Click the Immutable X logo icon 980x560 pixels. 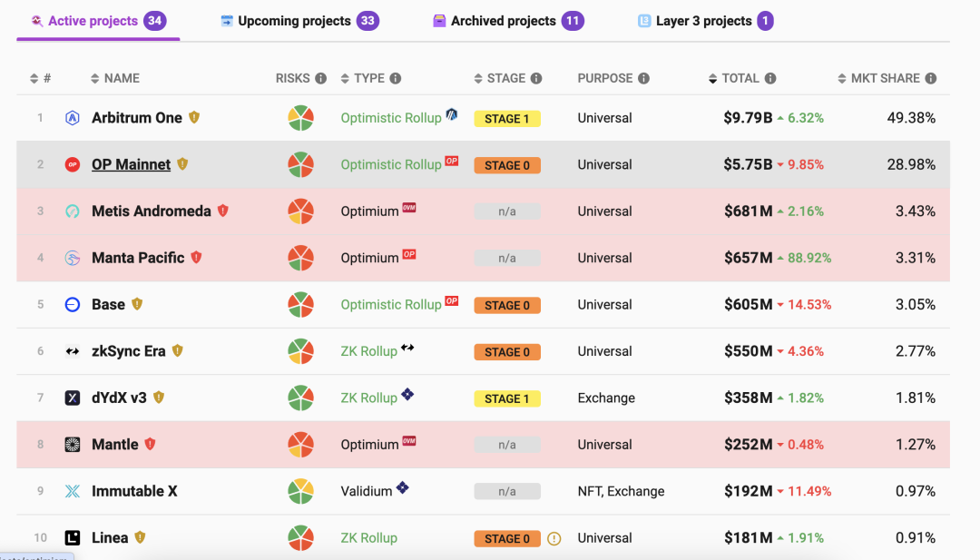[x=73, y=491]
